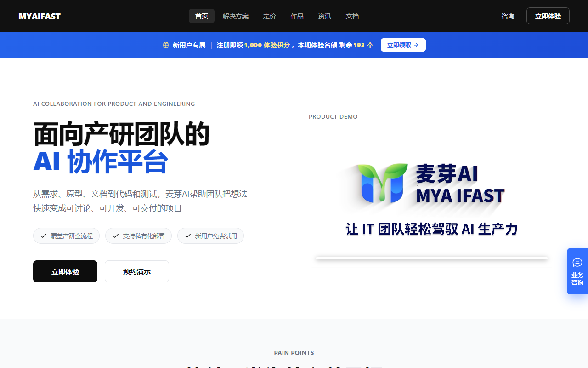This screenshot has width=588, height=368.
Task: Click the gift icon in promo banner
Action: (166, 45)
